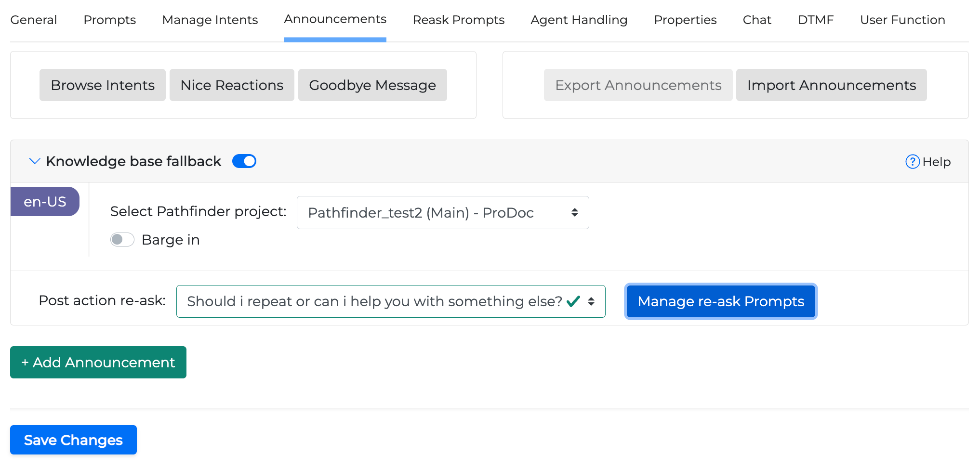Save changes to the announcements
This screenshot has width=980, height=467.
pos(73,440)
